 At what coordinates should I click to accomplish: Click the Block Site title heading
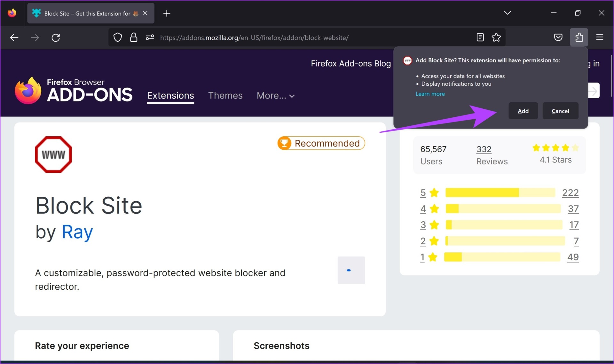click(89, 205)
